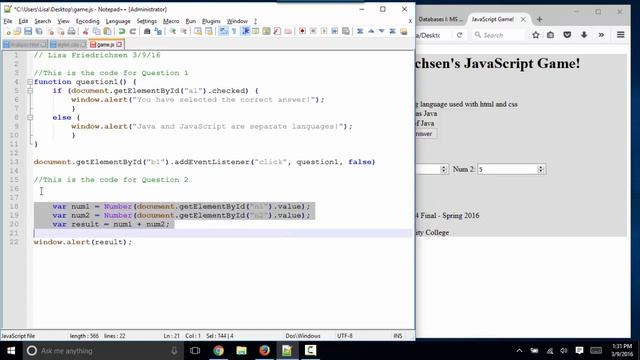Click the answer button on the web page
The image size is (640, 360).
(426, 134)
